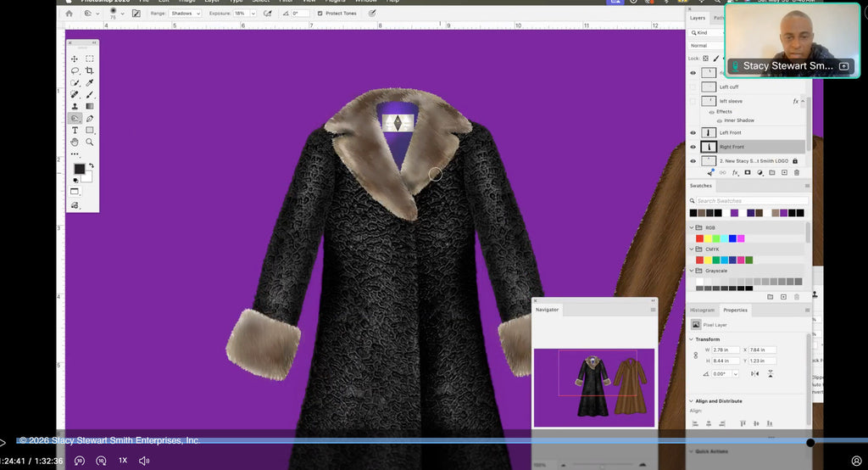Select the Clone Stamp tool
The image size is (868, 470).
coord(75,106)
